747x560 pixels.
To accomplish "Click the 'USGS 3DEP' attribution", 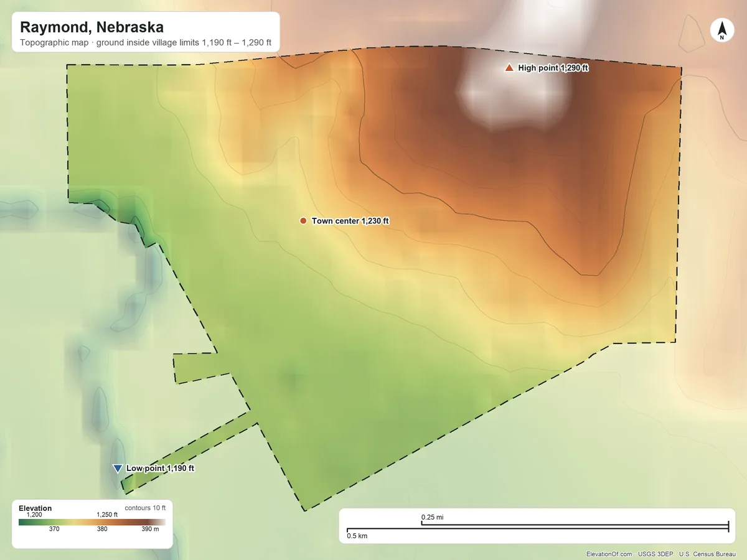I will point(655,554).
